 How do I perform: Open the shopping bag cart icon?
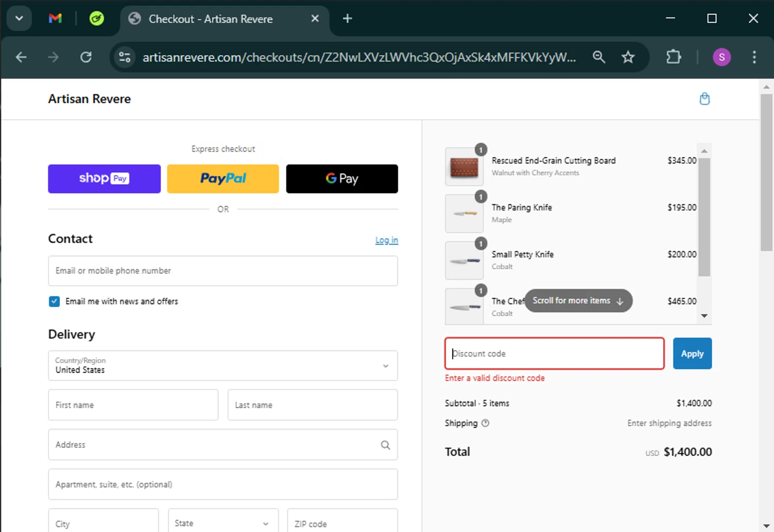704,99
